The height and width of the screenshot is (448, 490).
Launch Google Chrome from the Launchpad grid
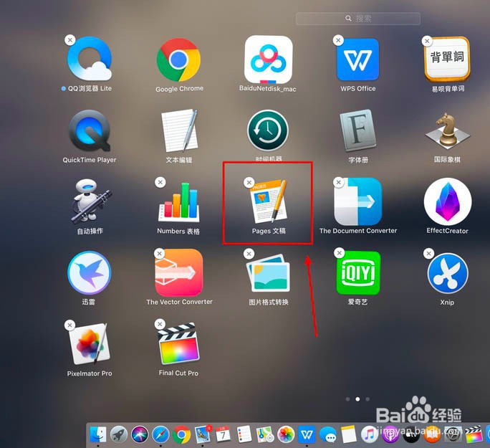[179, 59]
